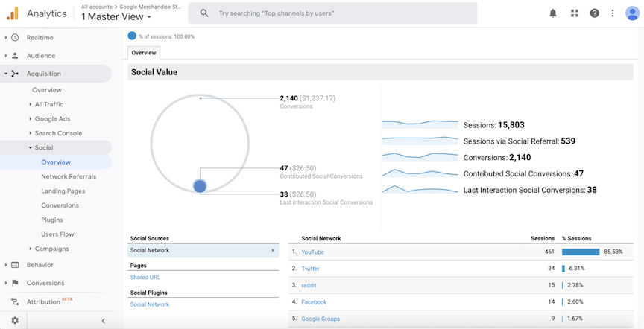644x329 pixels.
Task: Click the Acquisition branching arrows icon
Action: 15,74
